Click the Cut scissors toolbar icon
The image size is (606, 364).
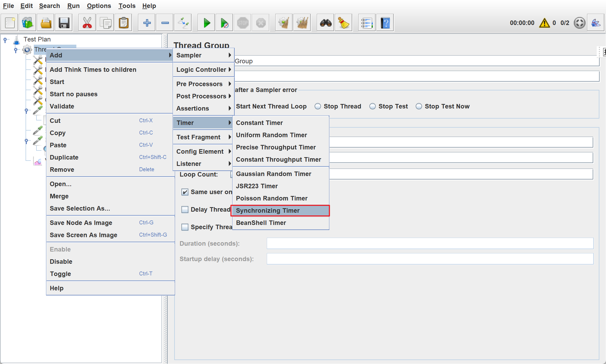click(87, 23)
